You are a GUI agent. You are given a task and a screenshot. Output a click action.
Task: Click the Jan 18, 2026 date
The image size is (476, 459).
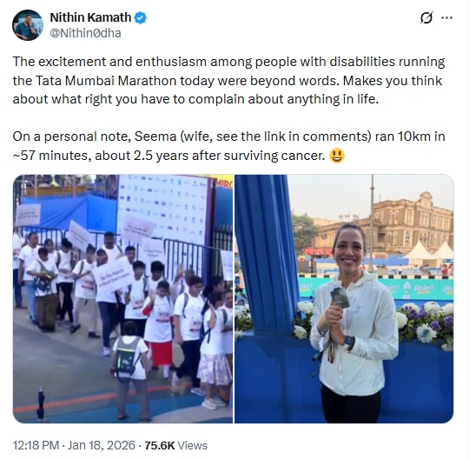tap(101, 445)
